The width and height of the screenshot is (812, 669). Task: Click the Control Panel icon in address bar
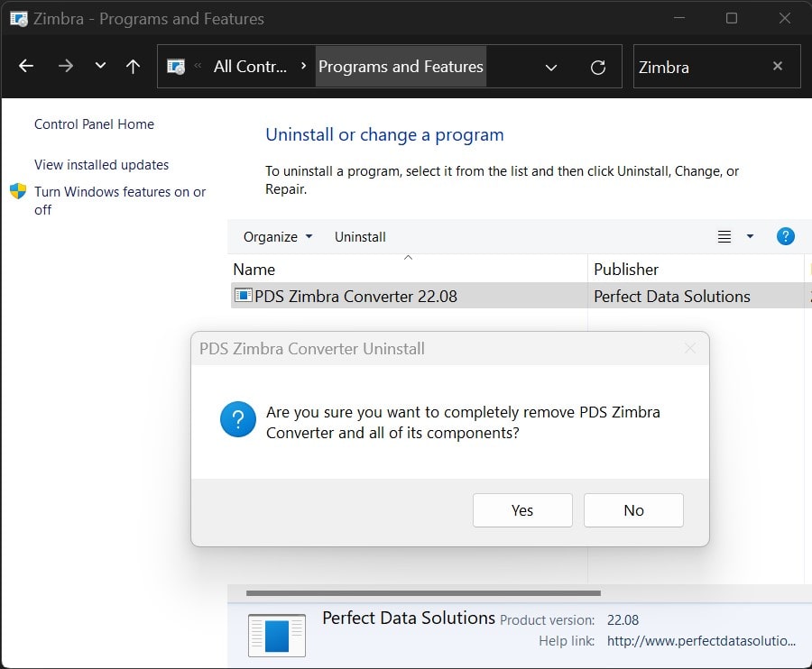click(176, 66)
